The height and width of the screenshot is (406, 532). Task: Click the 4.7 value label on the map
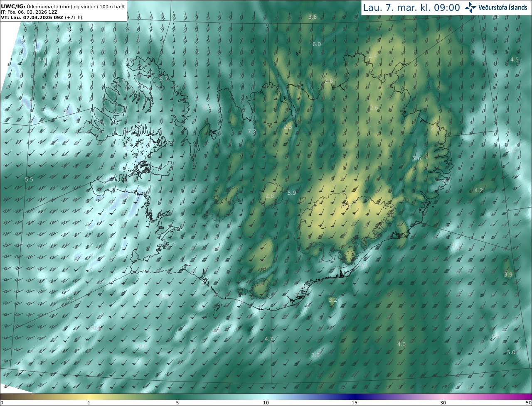point(269,339)
